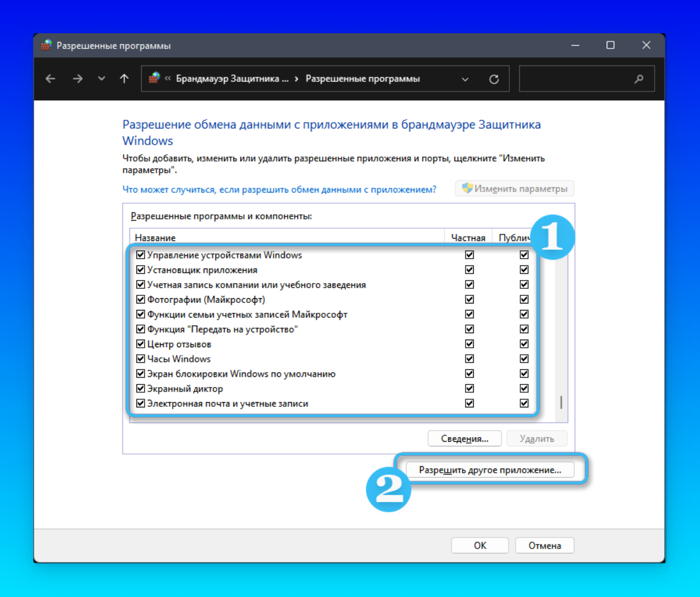The width and height of the screenshot is (700, 597).
Task: Open details with the Сведения button
Action: [x=465, y=438]
